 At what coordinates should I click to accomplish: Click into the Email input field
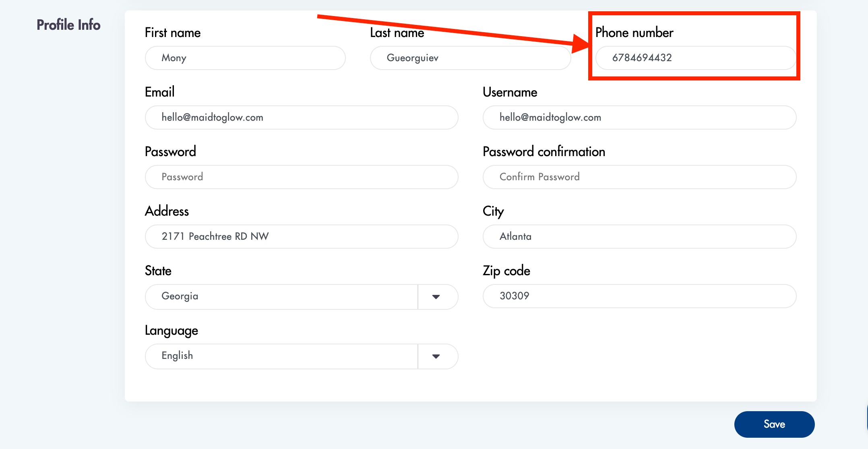point(301,117)
